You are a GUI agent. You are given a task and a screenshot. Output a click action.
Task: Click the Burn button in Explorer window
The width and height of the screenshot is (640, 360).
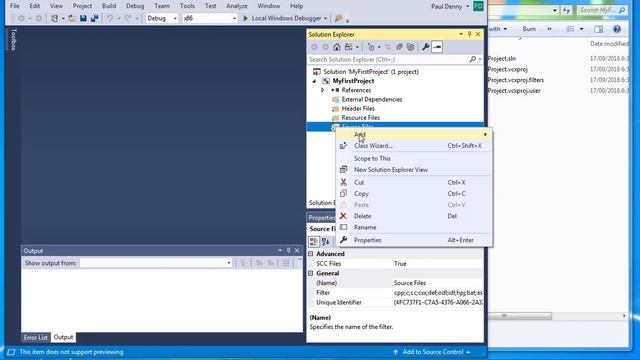point(529,29)
